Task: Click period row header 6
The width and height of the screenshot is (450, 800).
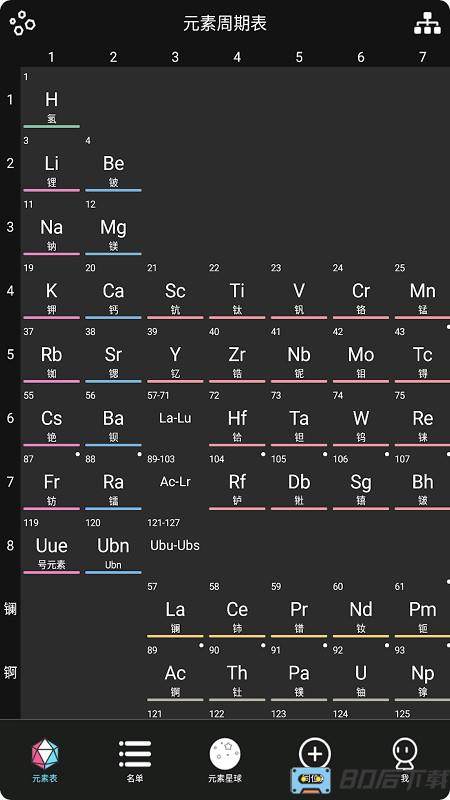Action: [10, 418]
